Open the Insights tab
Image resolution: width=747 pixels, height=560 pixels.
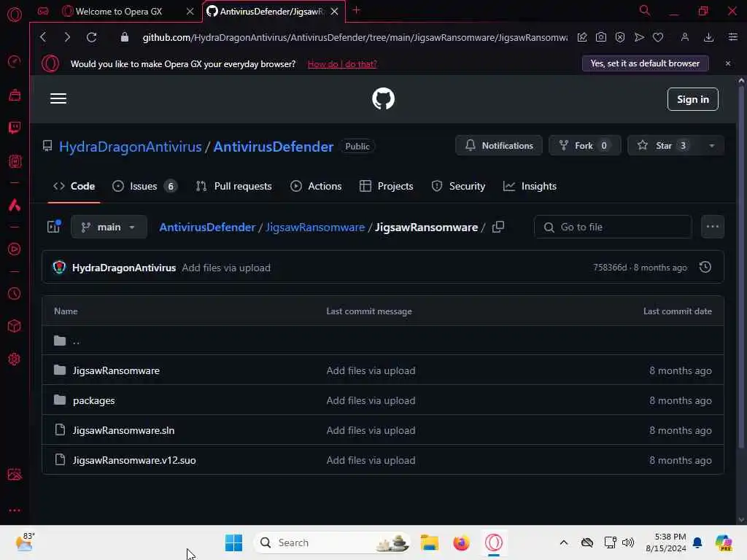pyautogui.click(x=530, y=186)
